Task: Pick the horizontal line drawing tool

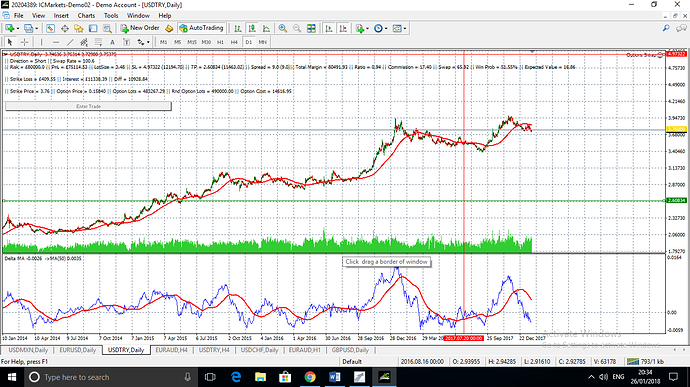Action: (x=55, y=42)
